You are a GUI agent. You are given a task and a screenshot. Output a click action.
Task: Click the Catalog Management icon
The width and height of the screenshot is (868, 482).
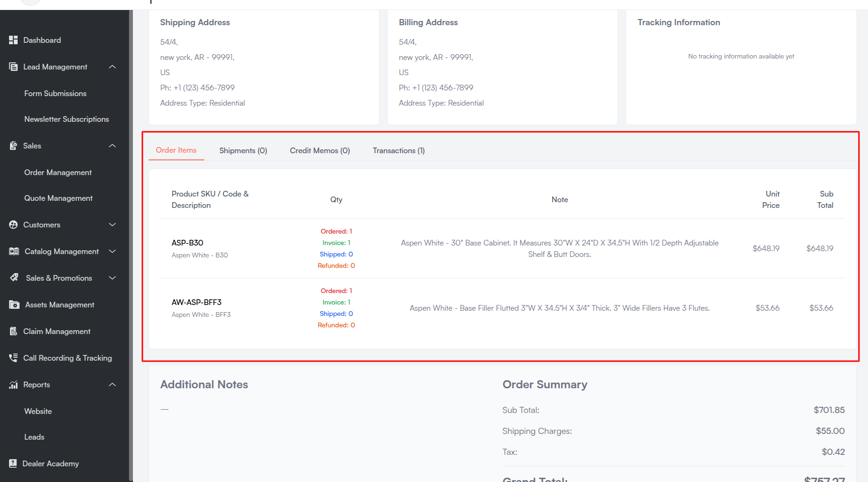tap(14, 251)
